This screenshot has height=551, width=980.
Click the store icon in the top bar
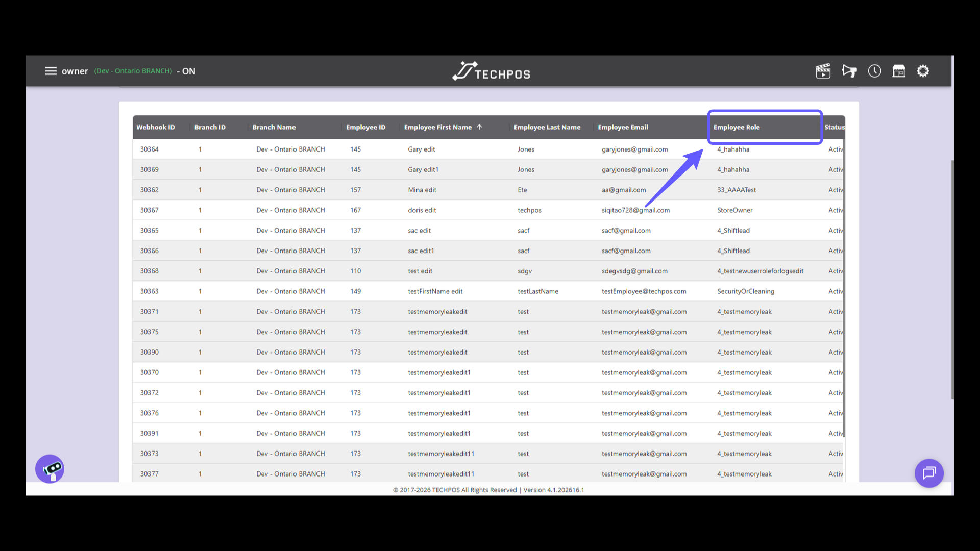(898, 71)
